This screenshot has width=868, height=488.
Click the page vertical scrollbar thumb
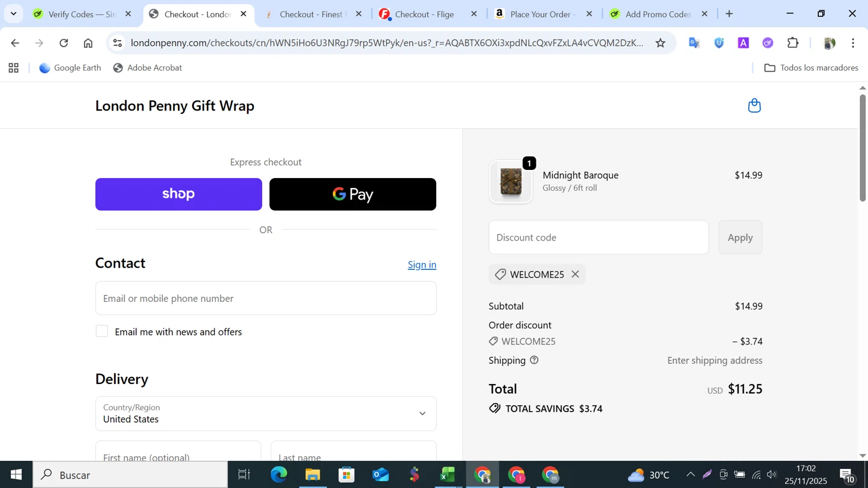click(x=862, y=148)
